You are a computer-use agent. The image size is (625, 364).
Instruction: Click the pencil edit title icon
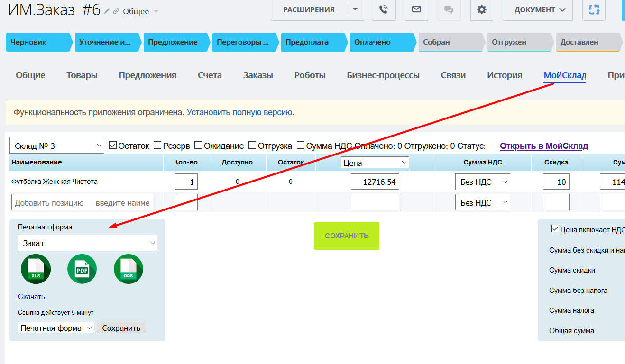click(x=107, y=11)
